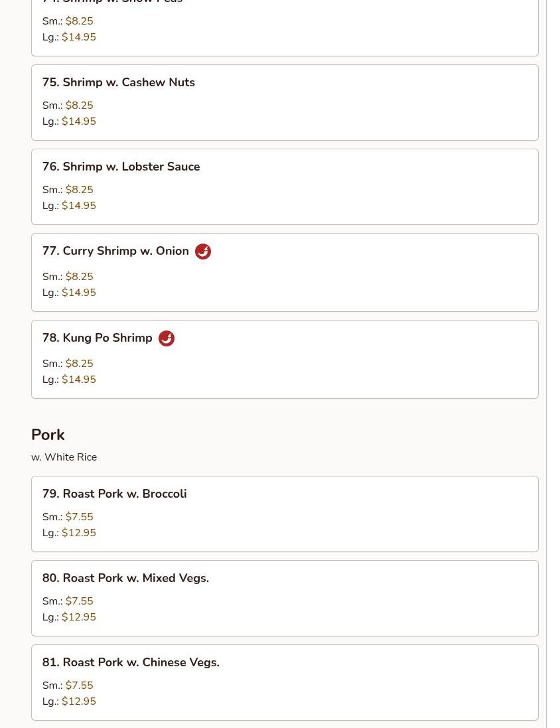Image resolution: width=560 pixels, height=728 pixels.
Task: Click spicy icon beside Curry Shrimp w. Onion
Action: click(203, 252)
